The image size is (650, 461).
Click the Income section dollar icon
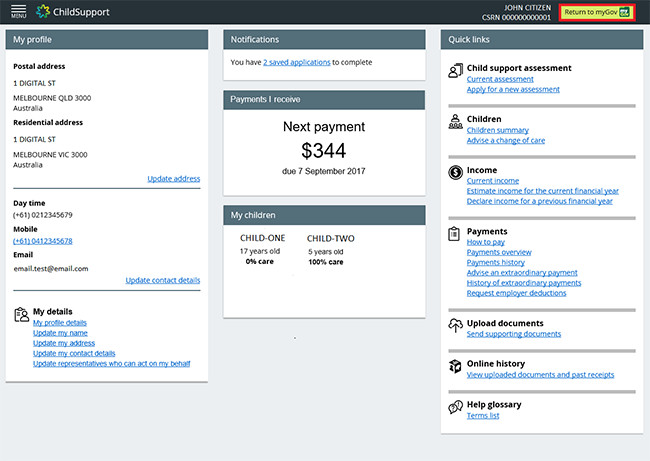point(454,171)
